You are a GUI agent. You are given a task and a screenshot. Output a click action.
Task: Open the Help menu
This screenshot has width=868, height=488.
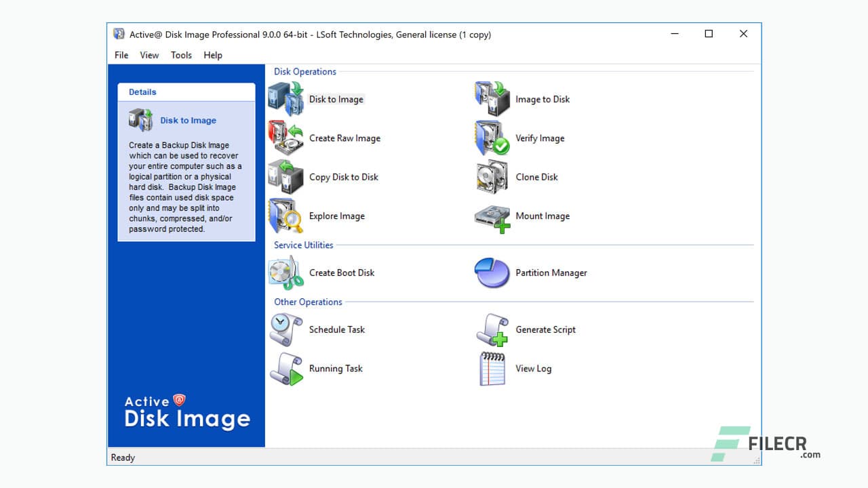click(x=212, y=55)
